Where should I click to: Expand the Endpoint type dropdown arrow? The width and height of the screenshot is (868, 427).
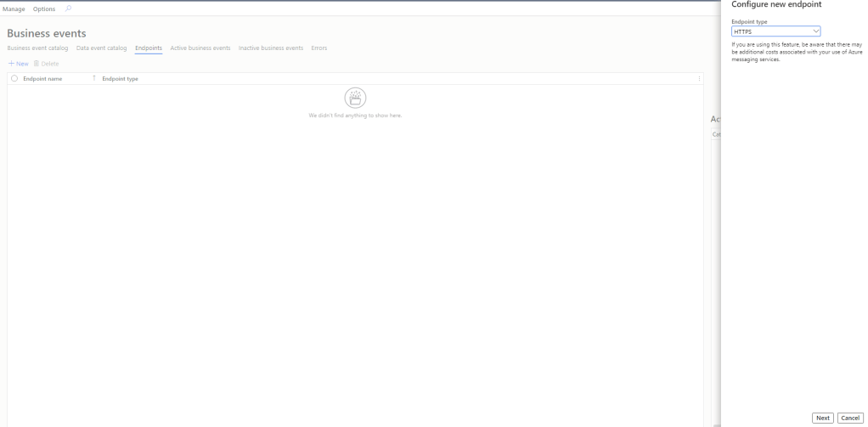[815, 32]
